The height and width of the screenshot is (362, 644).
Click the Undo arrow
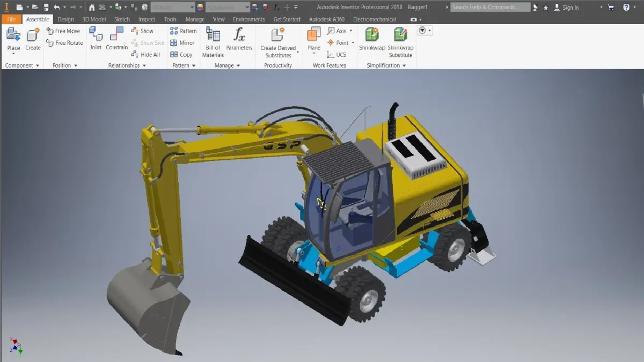(56, 8)
